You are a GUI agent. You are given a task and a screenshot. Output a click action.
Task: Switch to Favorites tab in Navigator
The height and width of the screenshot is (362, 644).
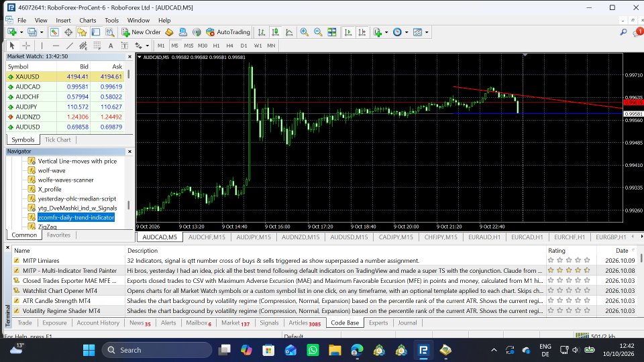(x=59, y=235)
